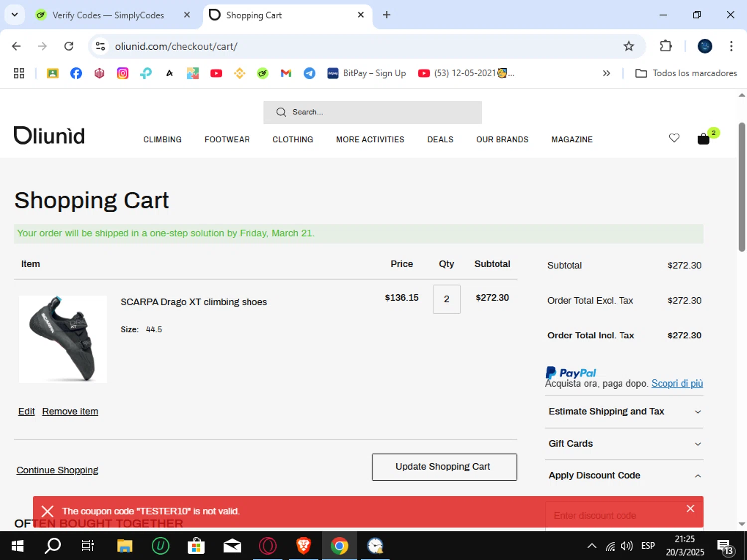Open the (53) 12-05-2021 YouTube bookmark

click(466, 73)
